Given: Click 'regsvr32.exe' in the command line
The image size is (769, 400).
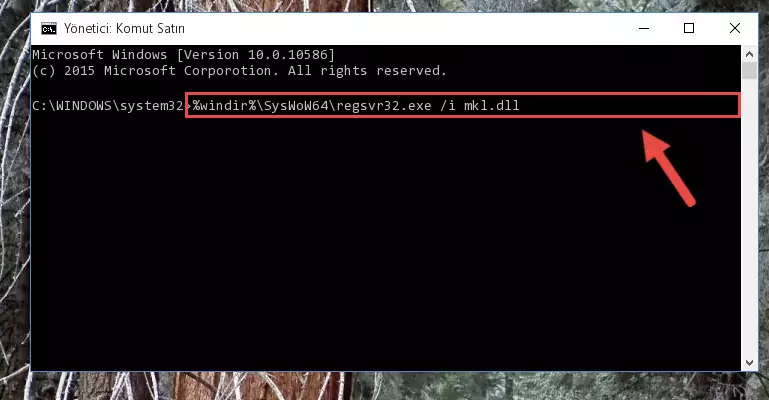Looking at the screenshot, I should click(x=384, y=105).
